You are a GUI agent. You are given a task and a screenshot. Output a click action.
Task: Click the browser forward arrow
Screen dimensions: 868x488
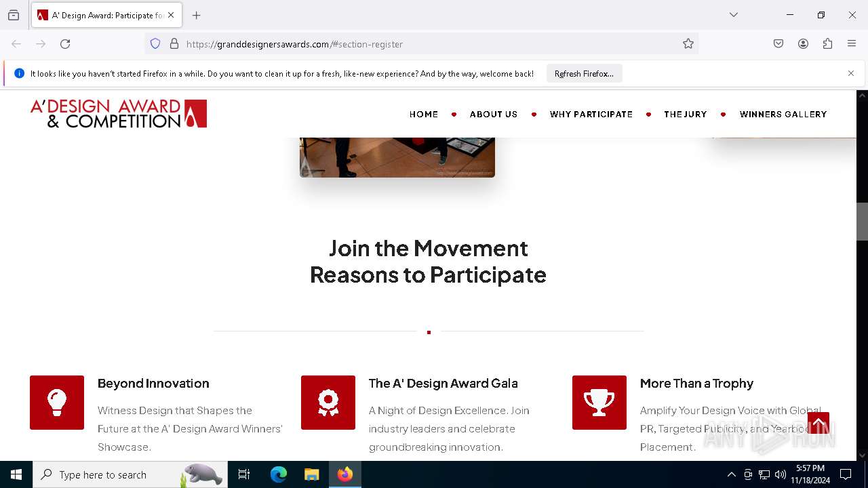click(41, 44)
